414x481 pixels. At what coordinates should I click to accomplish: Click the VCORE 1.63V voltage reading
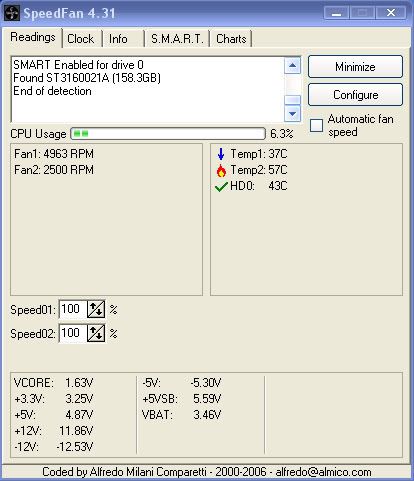(x=53, y=383)
